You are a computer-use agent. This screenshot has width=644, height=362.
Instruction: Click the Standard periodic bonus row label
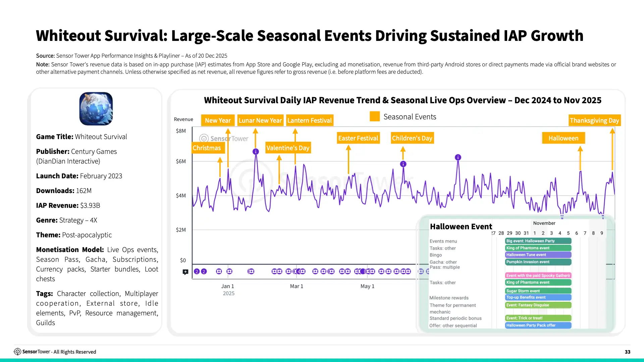point(455,318)
